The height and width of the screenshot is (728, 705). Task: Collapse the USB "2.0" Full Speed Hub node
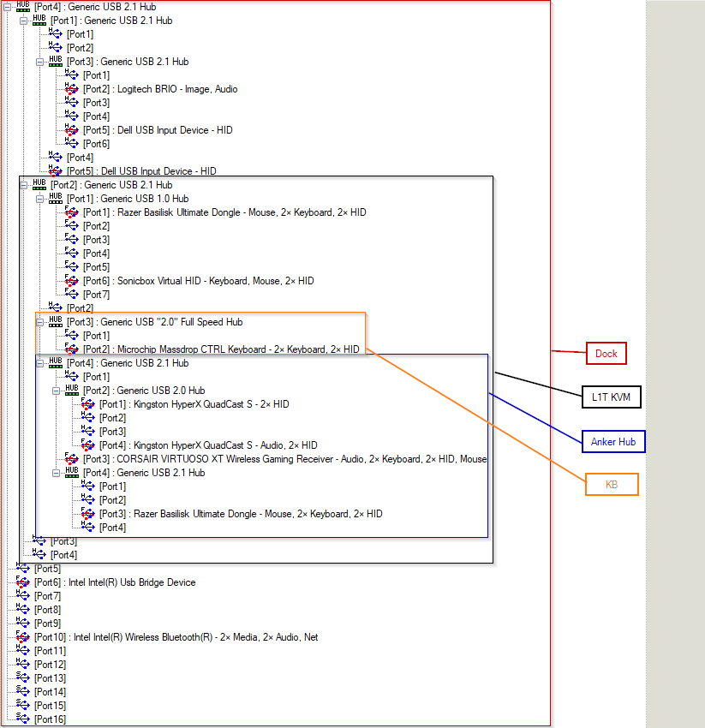point(39,322)
